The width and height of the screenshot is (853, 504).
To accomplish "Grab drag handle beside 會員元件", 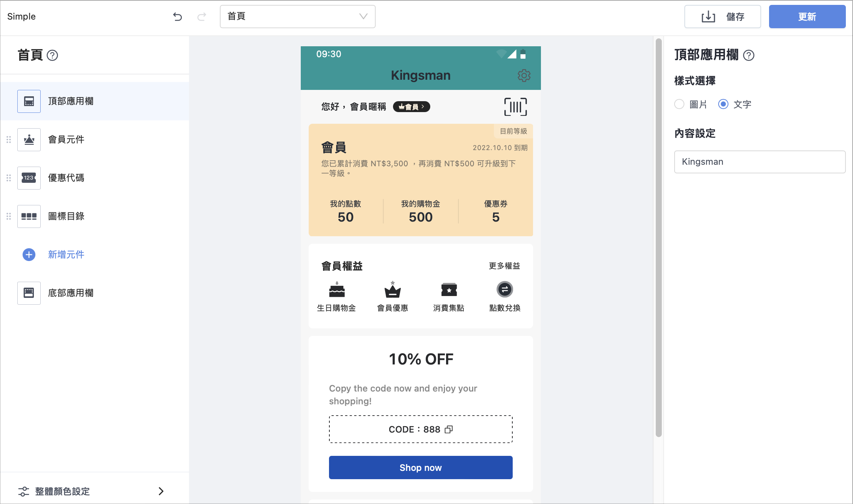I will pyautogui.click(x=9, y=140).
